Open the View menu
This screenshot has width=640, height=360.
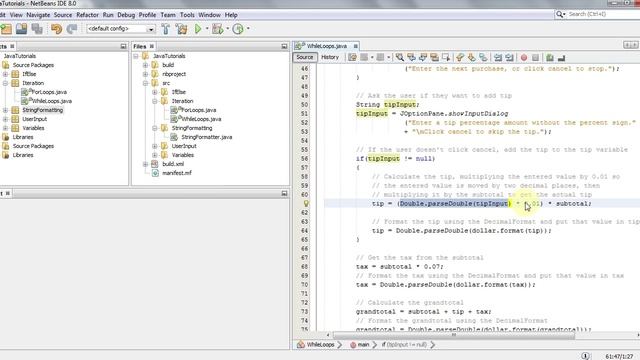tap(16, 15)
